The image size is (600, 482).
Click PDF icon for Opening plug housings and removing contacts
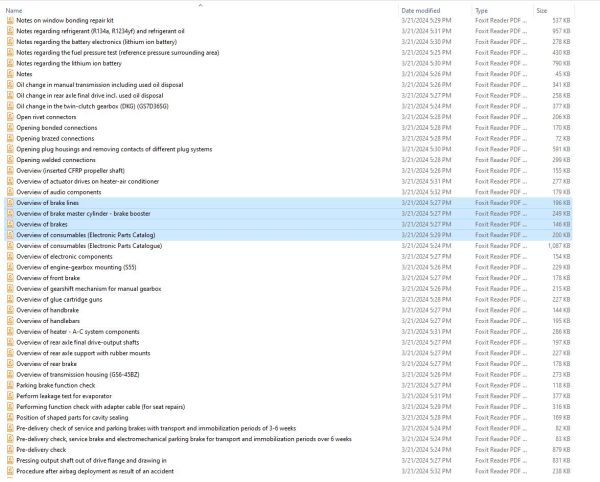click(10, 149)
